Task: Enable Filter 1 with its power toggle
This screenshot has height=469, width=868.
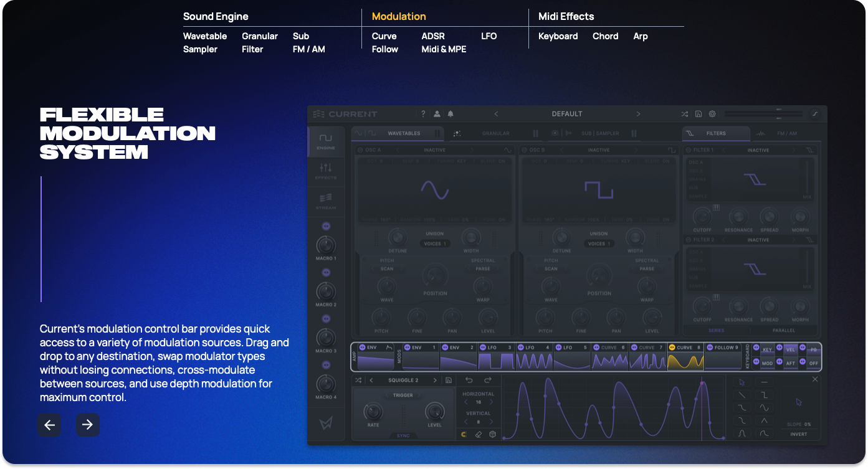Action: click(x=689, y=150)
